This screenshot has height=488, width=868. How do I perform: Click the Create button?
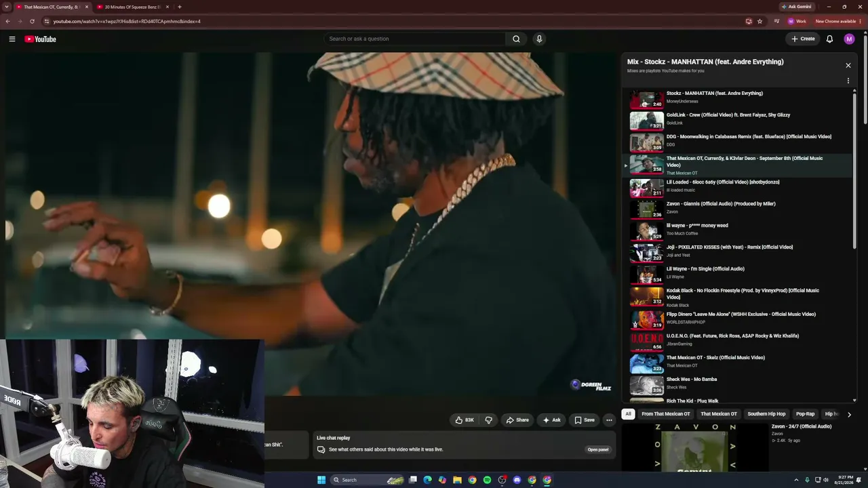pos(803,39)
